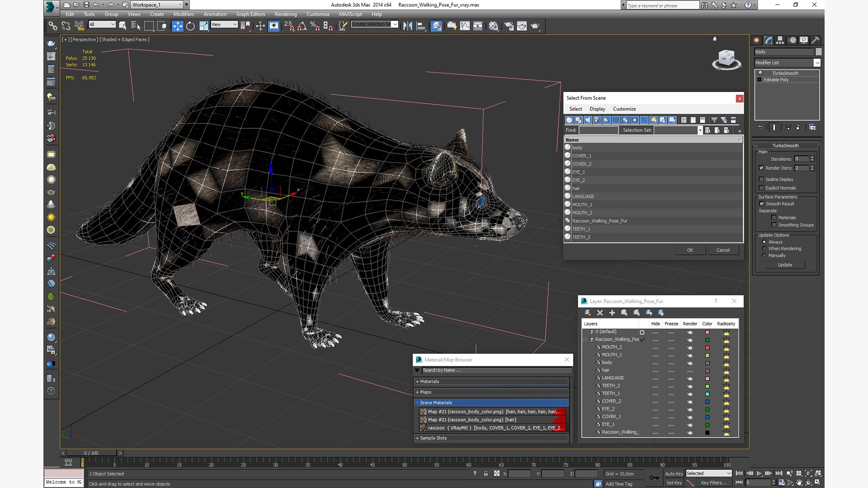Open the Graph Editors menu

click(x=250, y=14)
